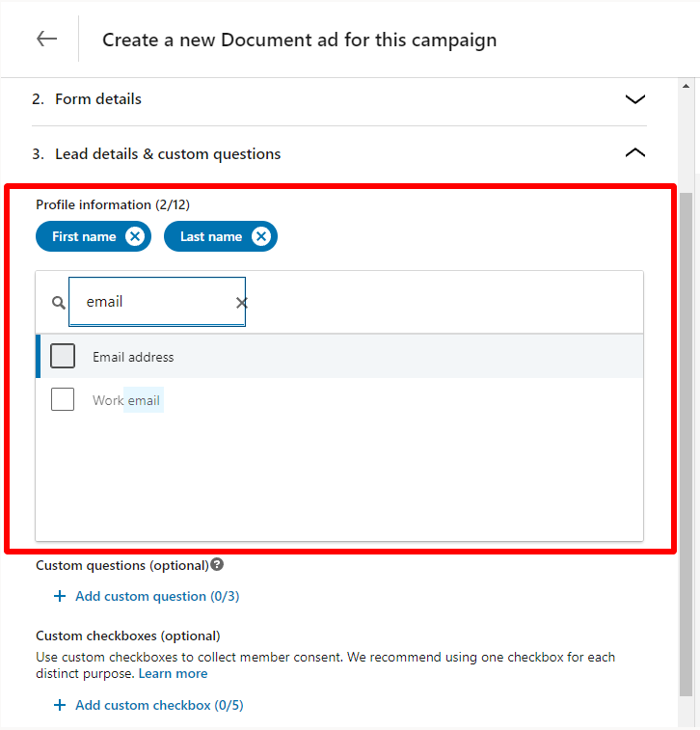The image size is (700, 730).
Task: Click the plus icon beside Add custom question
Action: (x=60, y=596)
